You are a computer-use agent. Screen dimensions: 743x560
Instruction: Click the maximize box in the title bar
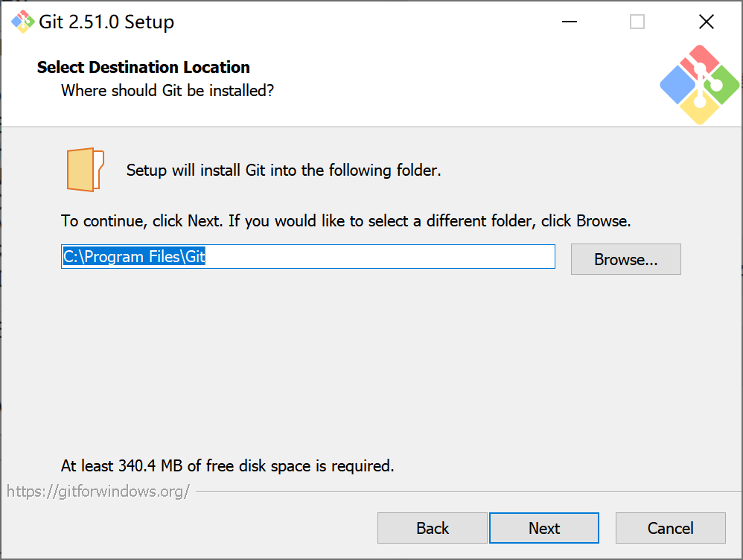pyautogui.click(x=637, y=22)
